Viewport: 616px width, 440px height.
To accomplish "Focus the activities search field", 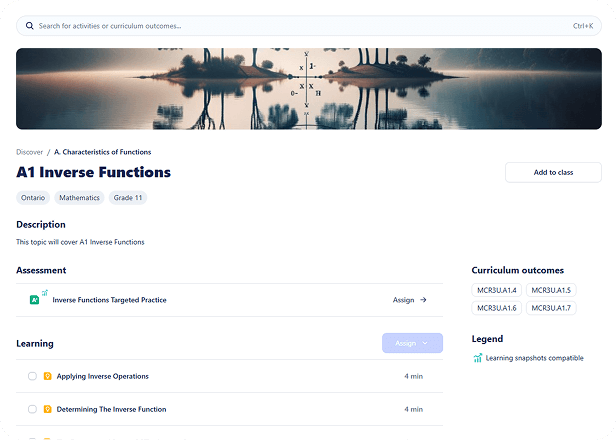I will pyautogui.click(x=300, y=26).
